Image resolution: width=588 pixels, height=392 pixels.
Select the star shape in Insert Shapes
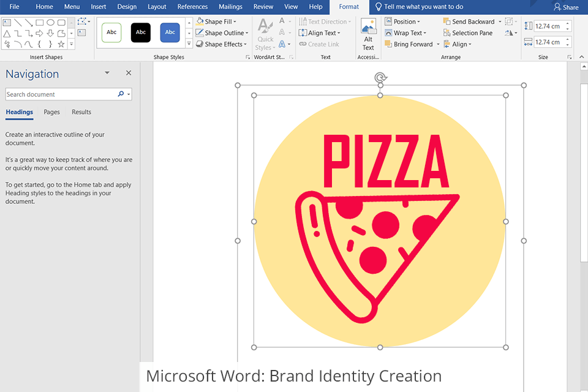[x=61, y=44]
